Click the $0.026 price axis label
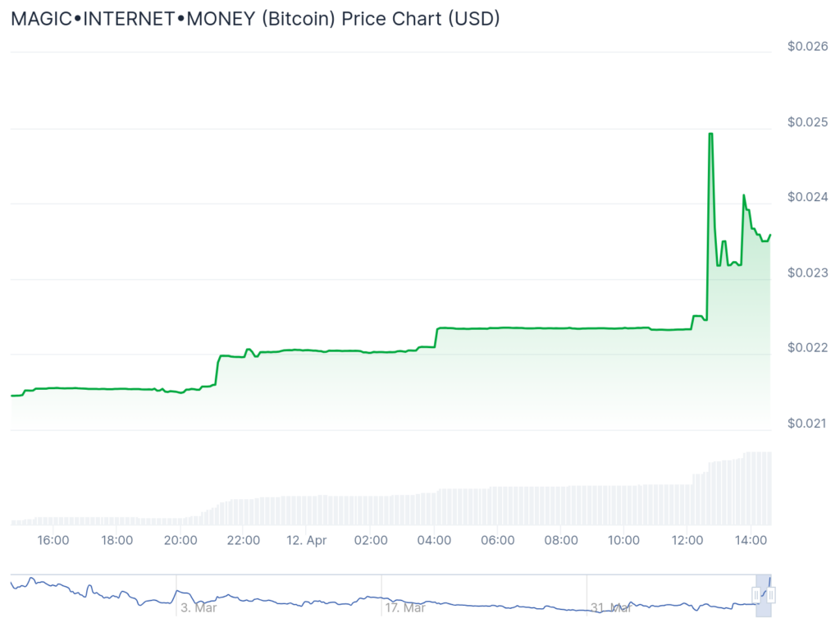 807,47
